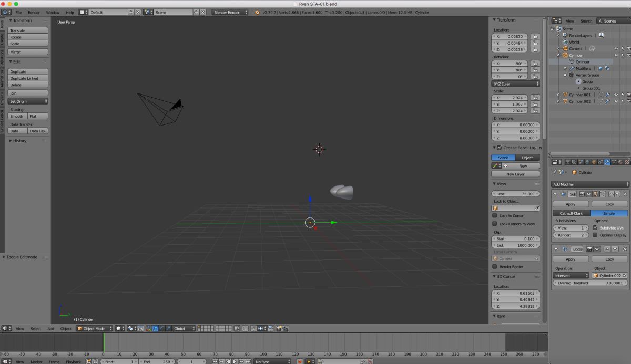The image size is (631, 364).
Task: Select Catmull-Clark subdivision type
Action: (x=571, y=213)
